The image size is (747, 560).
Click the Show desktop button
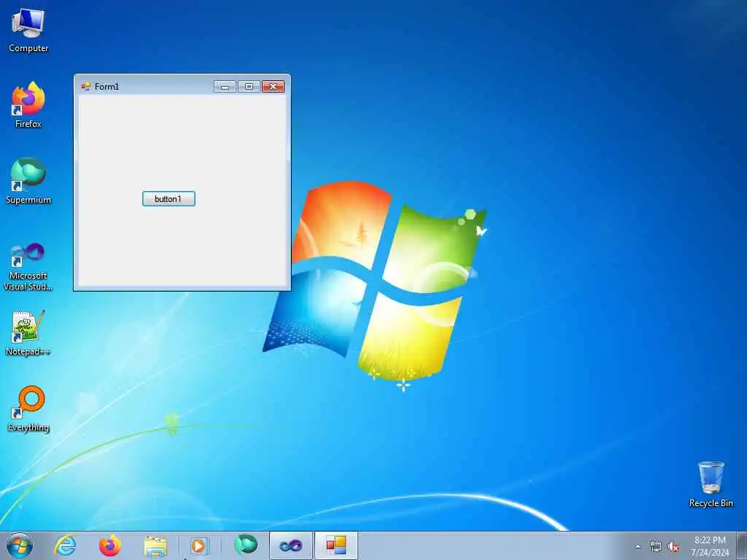[742, 546]
